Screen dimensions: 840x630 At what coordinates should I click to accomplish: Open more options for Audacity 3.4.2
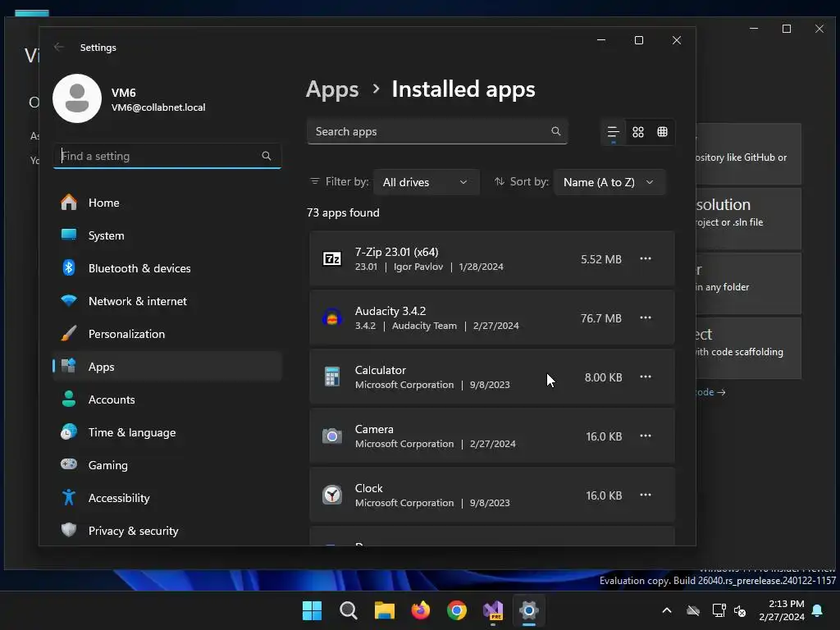pos(646,317)
